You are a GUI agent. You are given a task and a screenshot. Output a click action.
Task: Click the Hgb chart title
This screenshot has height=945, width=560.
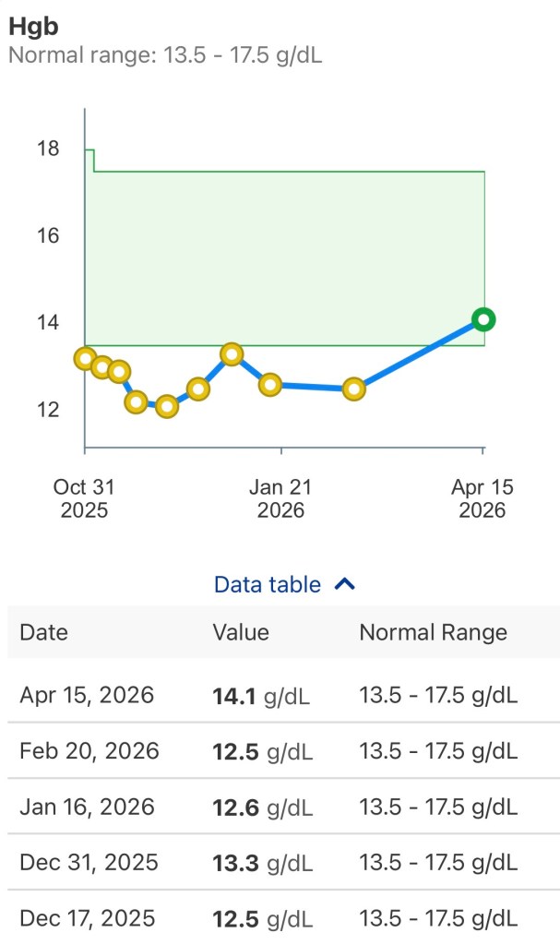point(28,26)
